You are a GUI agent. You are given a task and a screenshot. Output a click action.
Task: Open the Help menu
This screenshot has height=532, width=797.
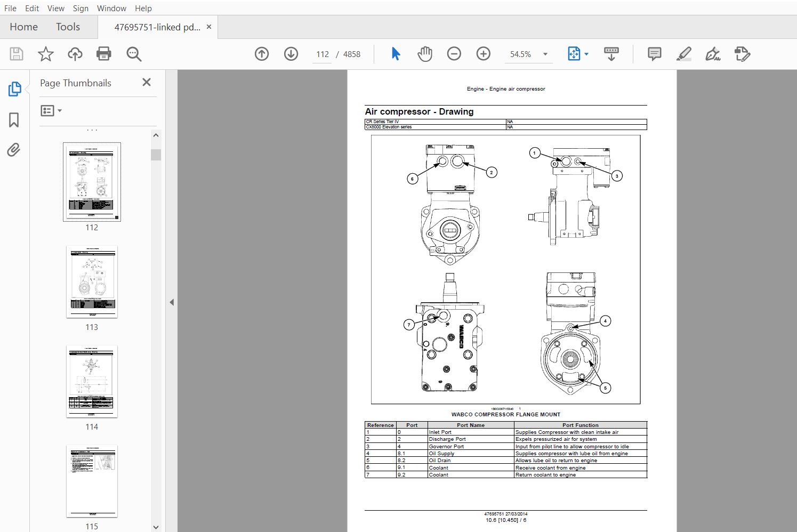(x=143, y=8)
